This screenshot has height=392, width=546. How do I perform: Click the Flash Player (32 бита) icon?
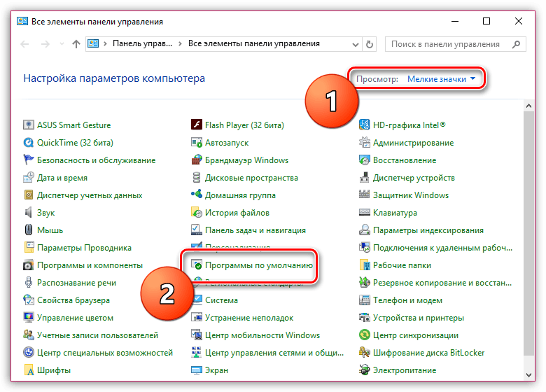pos(197,125)
